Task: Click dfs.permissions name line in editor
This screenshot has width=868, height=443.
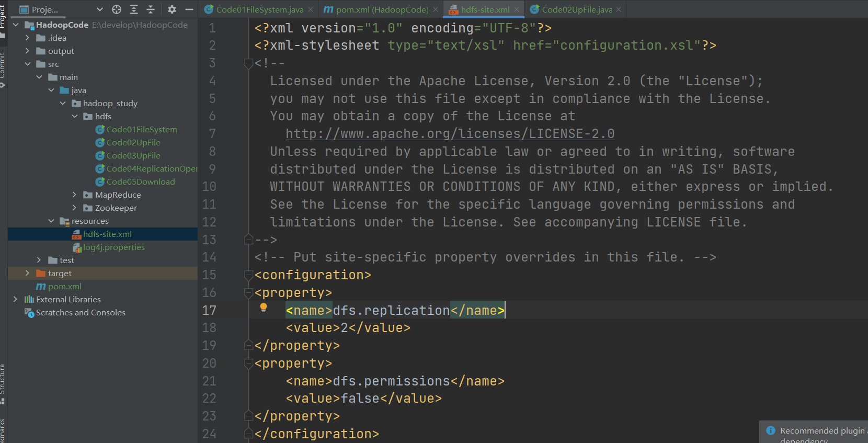Action: tap(395, 381)
